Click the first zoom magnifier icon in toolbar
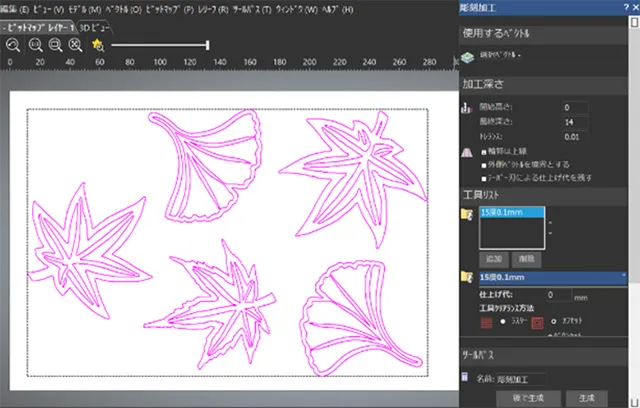 click(11, 44)
